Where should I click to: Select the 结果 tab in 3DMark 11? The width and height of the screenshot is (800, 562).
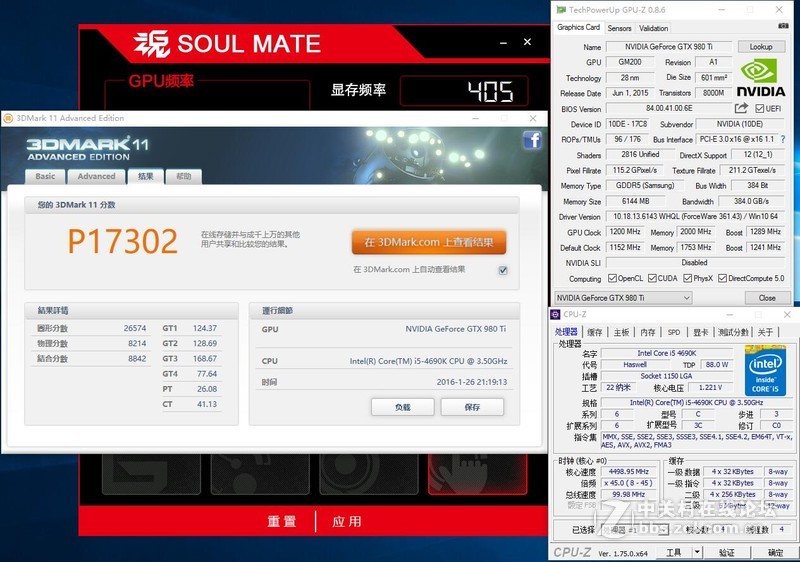point(145,176)
